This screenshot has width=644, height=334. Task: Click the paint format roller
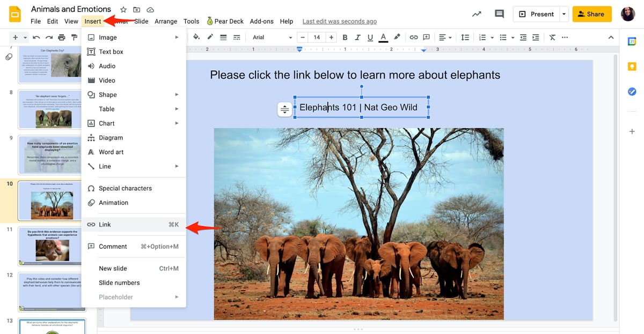click(74, 38)
